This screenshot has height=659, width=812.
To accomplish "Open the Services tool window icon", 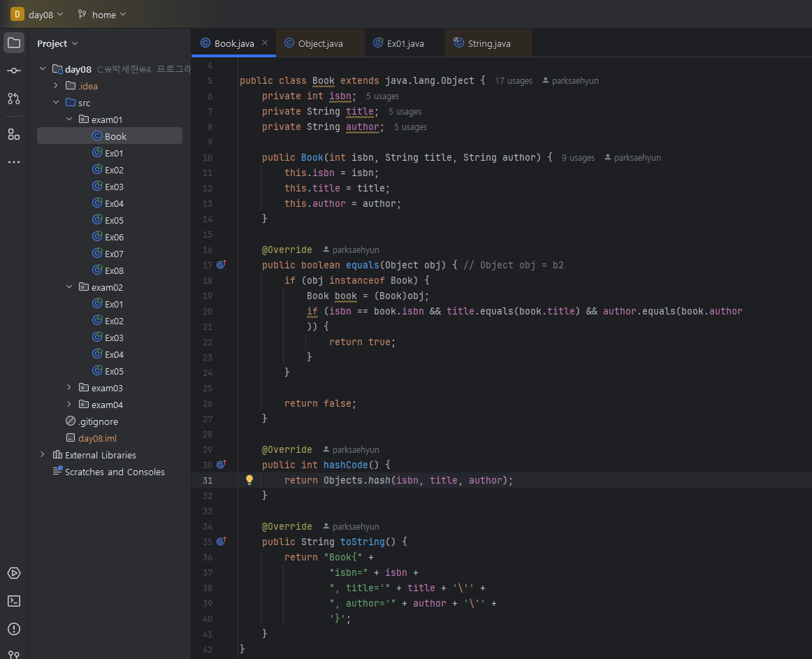I will pos(14,573).
